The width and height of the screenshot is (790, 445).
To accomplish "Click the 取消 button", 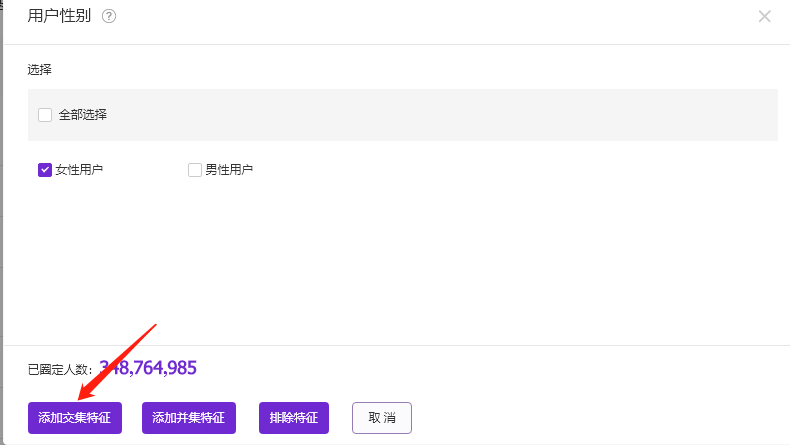I will pos(382,418).
